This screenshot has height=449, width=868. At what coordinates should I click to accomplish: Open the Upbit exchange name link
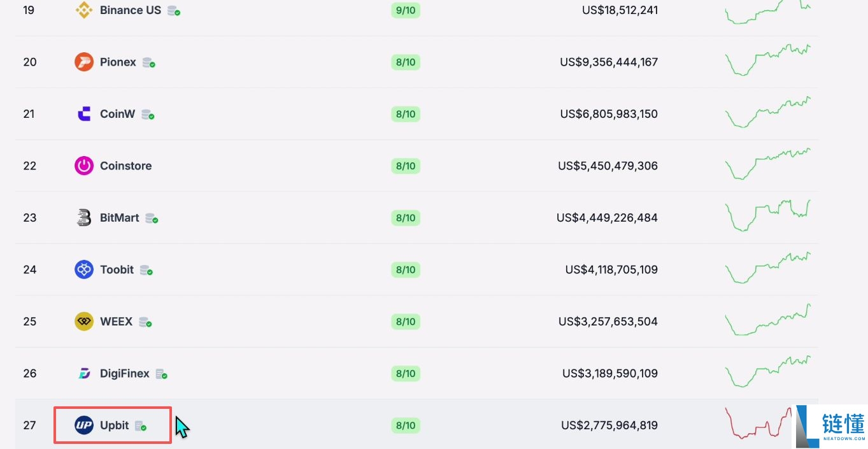point(115,425)
